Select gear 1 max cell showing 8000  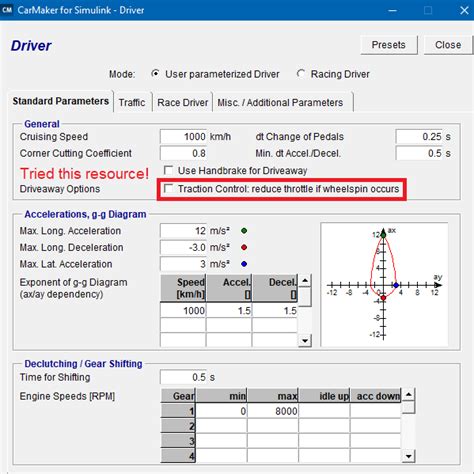click(273, 411)
